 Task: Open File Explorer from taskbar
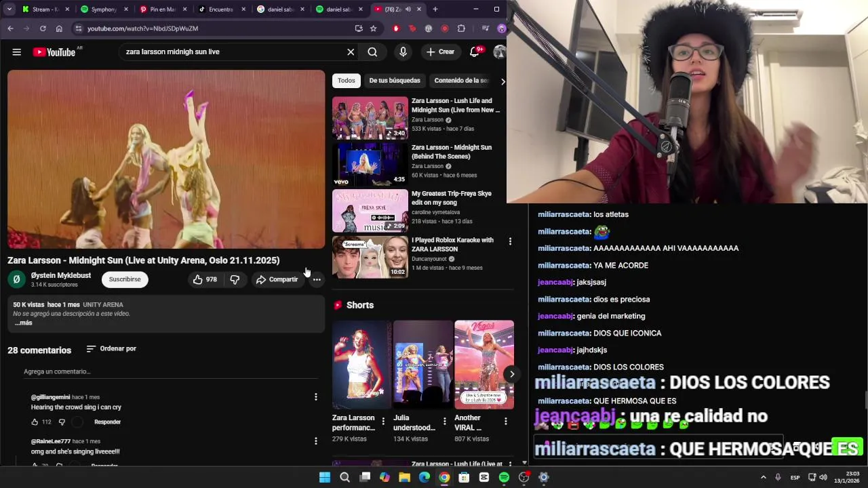404,477
